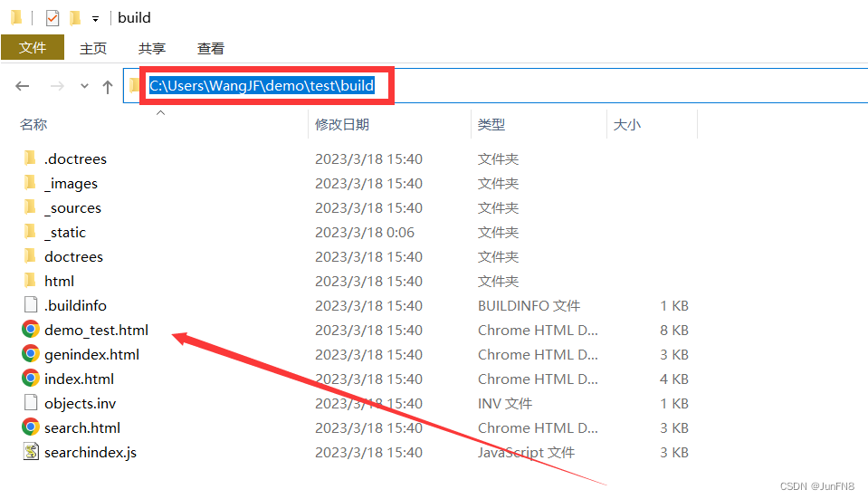The width and height of the screenshot is (868, 499).
Task: Click Chrome icon for search.html
Action: [x=31, y=427]
